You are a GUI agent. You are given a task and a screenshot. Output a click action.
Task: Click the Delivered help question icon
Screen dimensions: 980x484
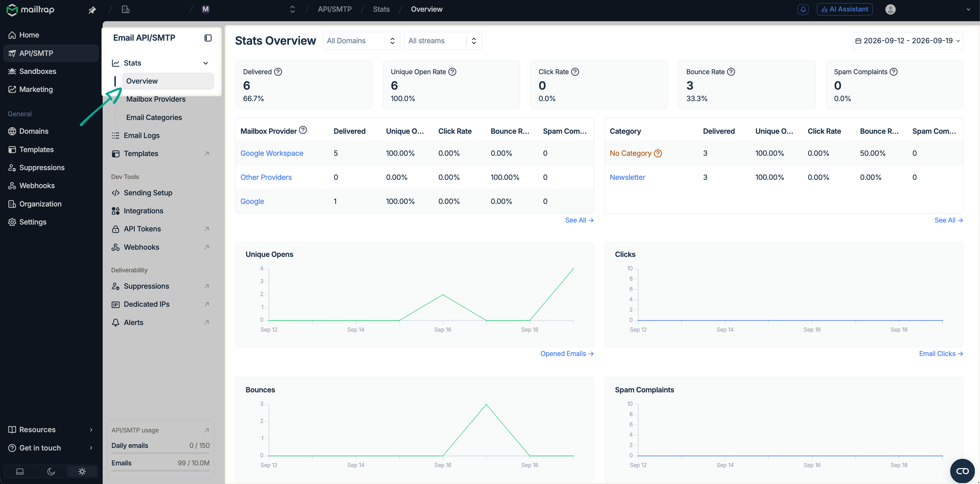coord(278,71)
